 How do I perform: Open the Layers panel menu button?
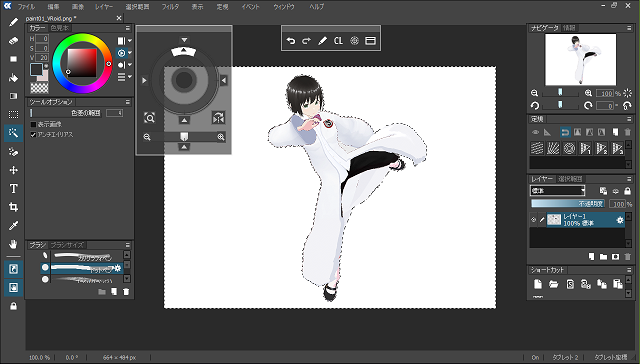[629, 179]
